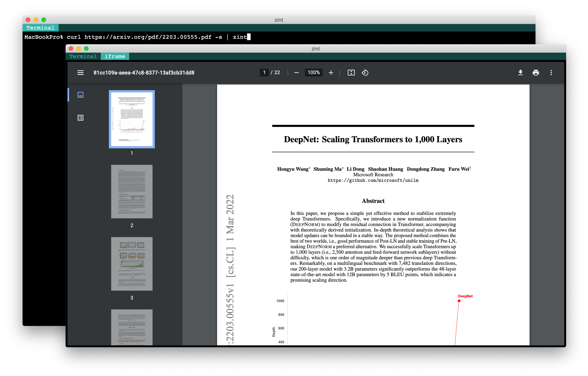Click the Abstract heading

[x=373, y=201]
